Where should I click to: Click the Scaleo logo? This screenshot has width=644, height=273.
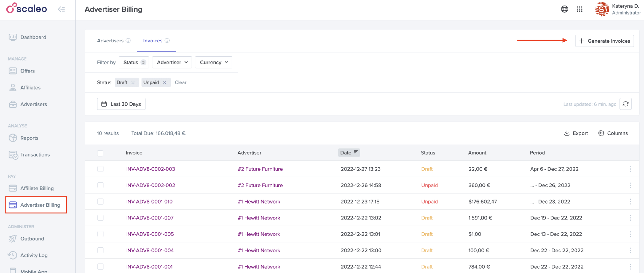27,8
